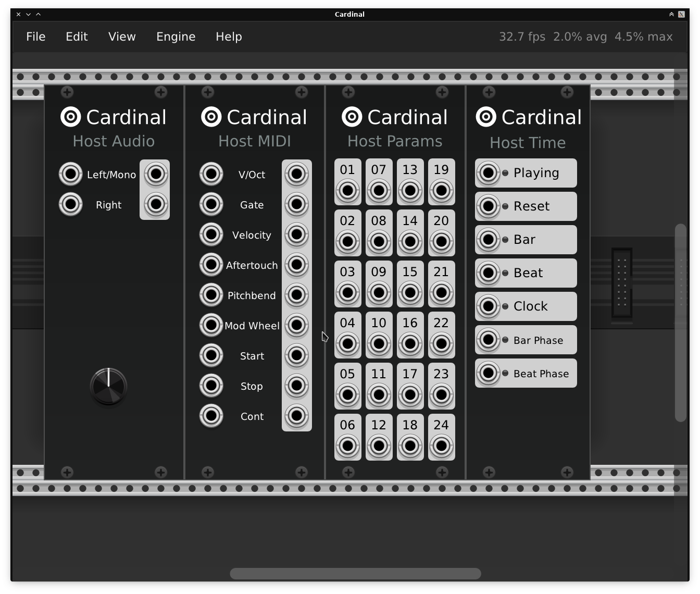Click the Pitchbend output jack in gray column

[297, 295]
